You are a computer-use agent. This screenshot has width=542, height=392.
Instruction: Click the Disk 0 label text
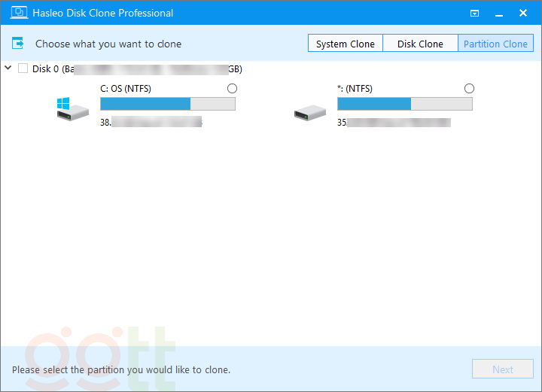[x=47, y=69]
